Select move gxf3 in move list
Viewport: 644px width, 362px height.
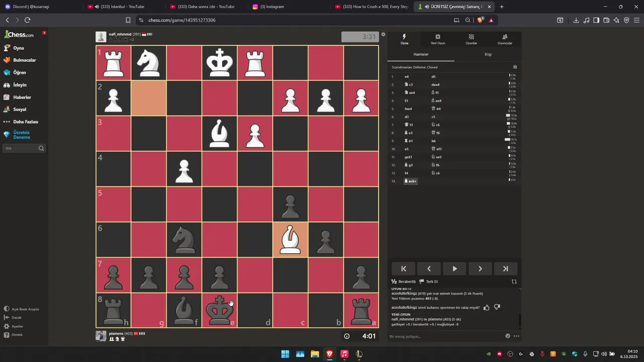click(x=408, y=157)
